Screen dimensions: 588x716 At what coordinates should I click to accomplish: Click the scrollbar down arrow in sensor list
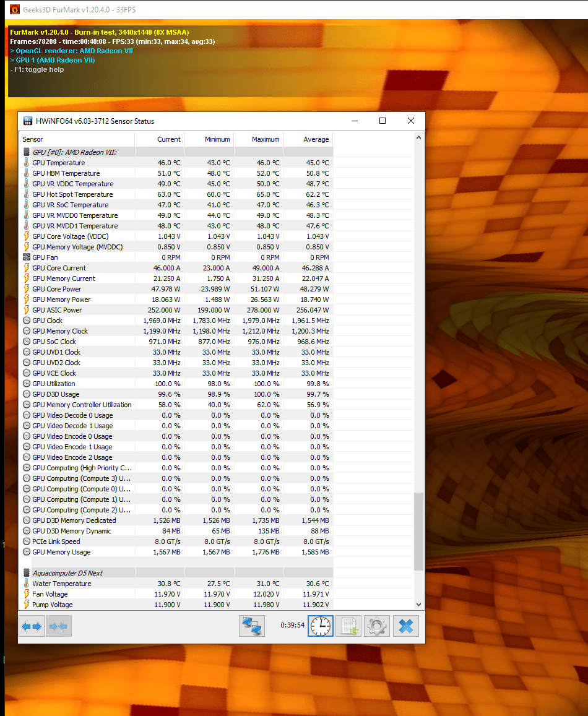click(418, 604)
